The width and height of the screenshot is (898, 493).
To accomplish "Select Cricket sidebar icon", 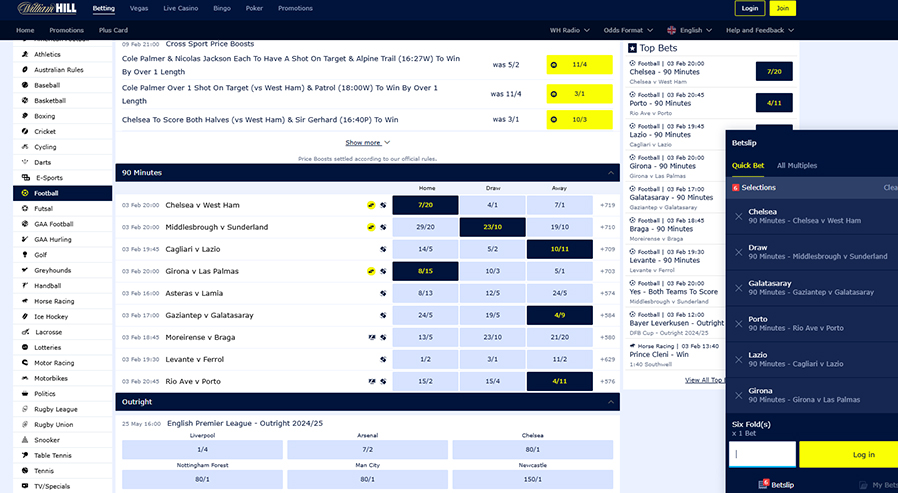I will 25,132.
